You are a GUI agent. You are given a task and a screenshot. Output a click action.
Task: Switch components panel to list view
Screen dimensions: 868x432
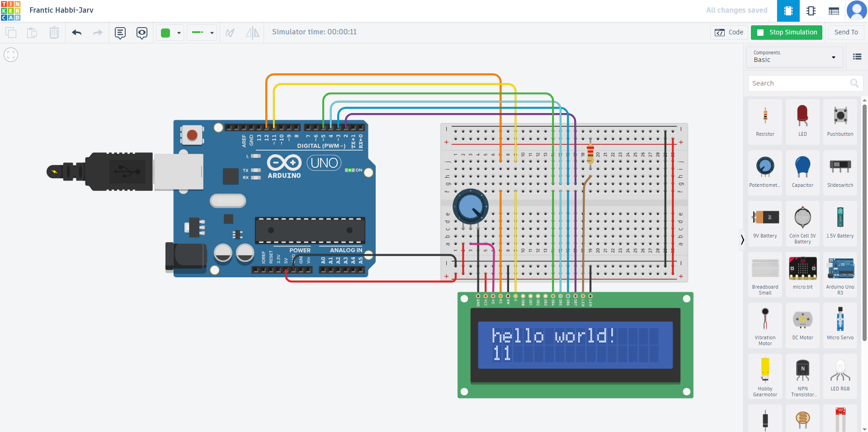tap(857, 57)
